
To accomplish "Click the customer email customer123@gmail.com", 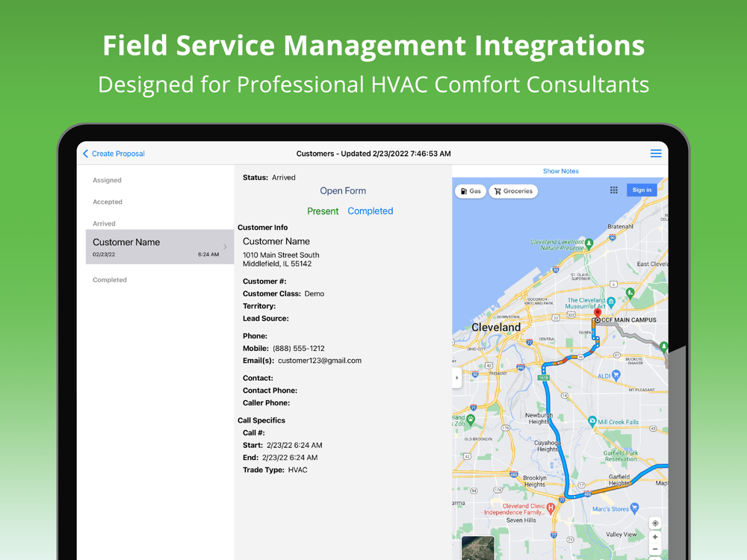I will coord(320,361).
